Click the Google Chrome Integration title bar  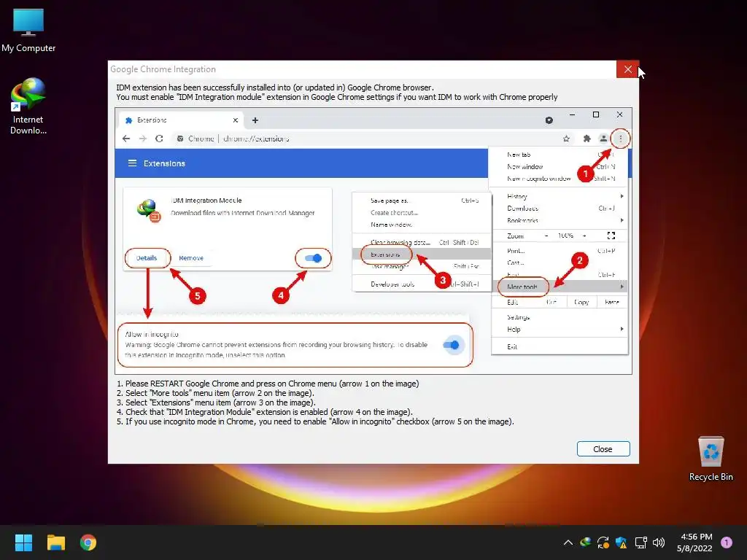tap(362, 69)
